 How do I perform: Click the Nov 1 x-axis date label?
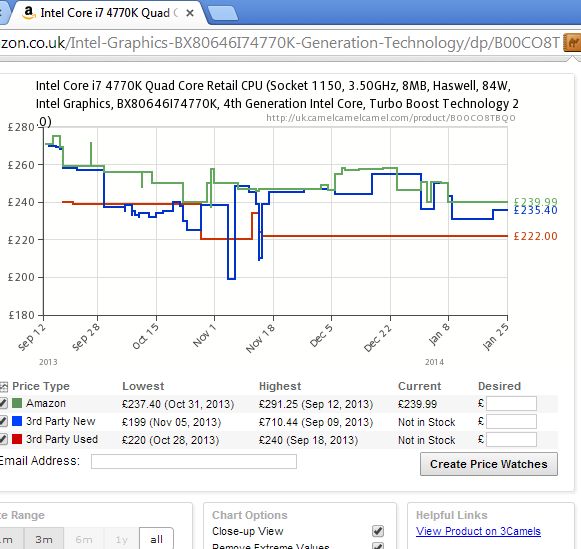204,335
